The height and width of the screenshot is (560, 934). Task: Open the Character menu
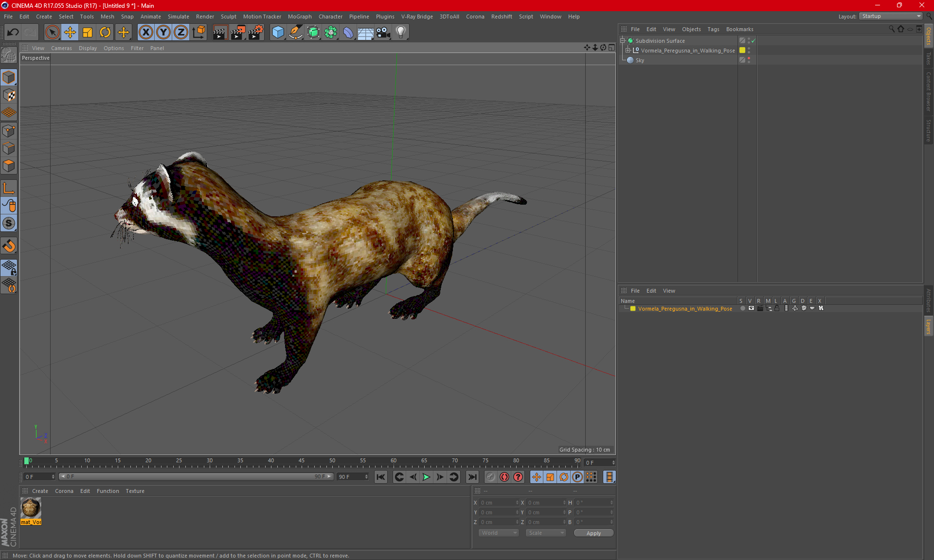(330, 17)
